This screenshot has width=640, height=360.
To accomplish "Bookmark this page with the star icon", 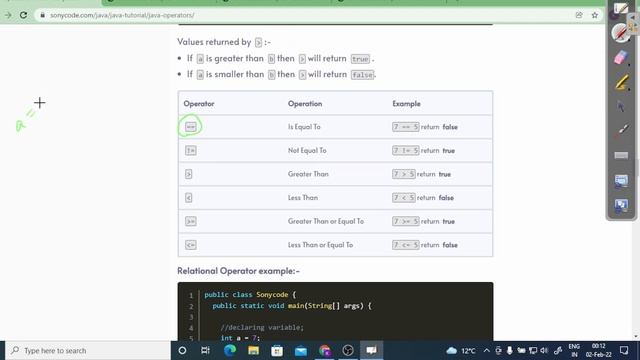I will (x=595, y=15).
